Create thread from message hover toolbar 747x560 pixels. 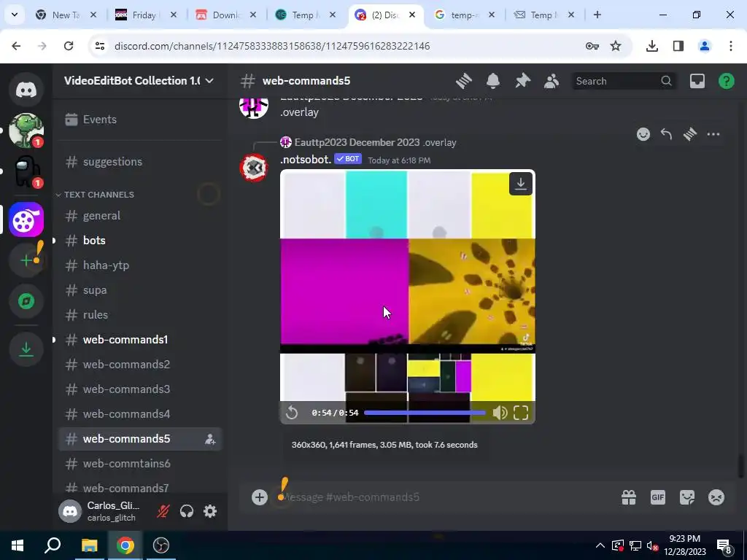pos(690,134)
